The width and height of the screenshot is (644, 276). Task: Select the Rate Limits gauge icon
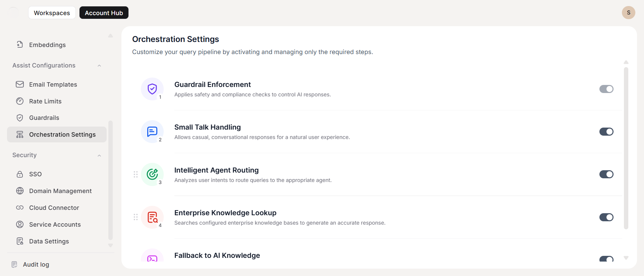coord(20,101)
